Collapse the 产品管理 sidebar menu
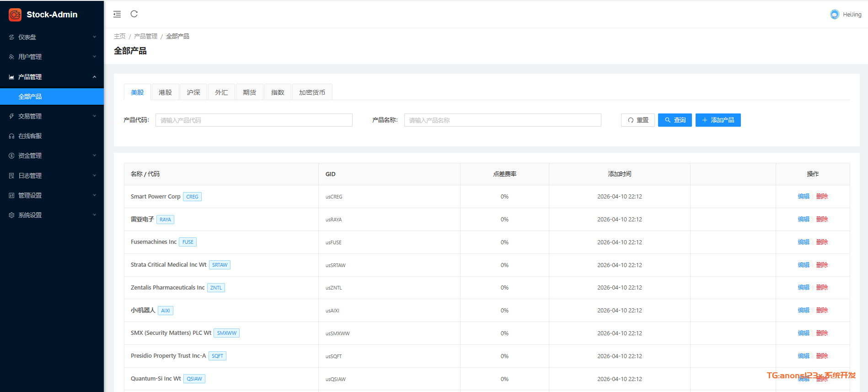 point(52,77)
